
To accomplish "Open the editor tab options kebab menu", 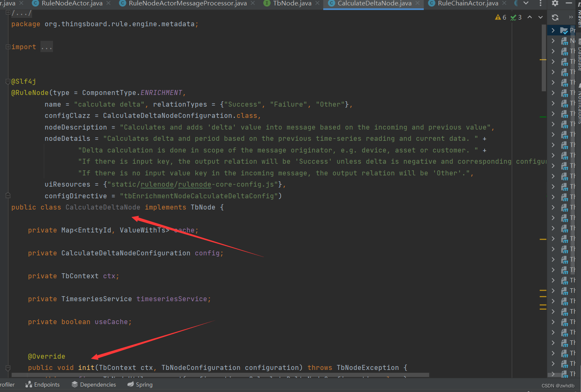I will coord(541,3).
